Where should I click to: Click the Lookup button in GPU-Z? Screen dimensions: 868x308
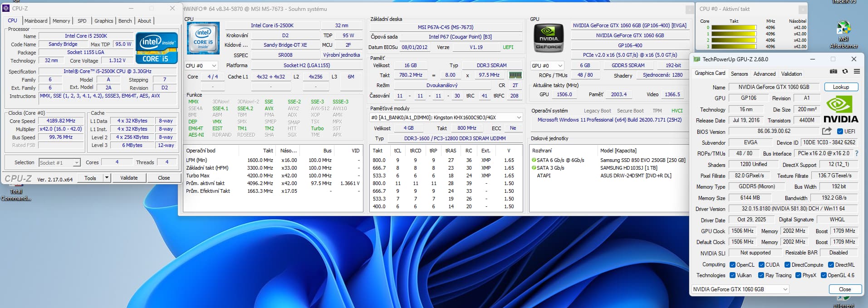pyautogui.click(x=840, y=87)
